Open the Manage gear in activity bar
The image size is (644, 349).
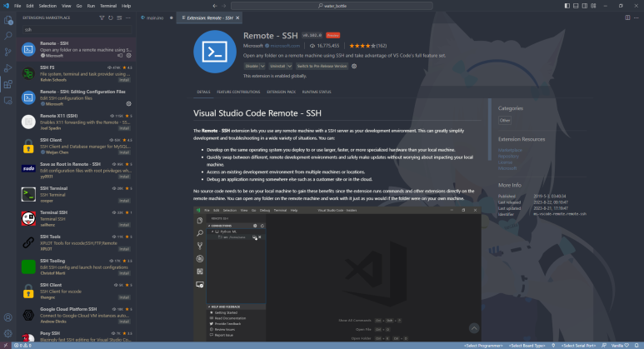tap(7, 333)
